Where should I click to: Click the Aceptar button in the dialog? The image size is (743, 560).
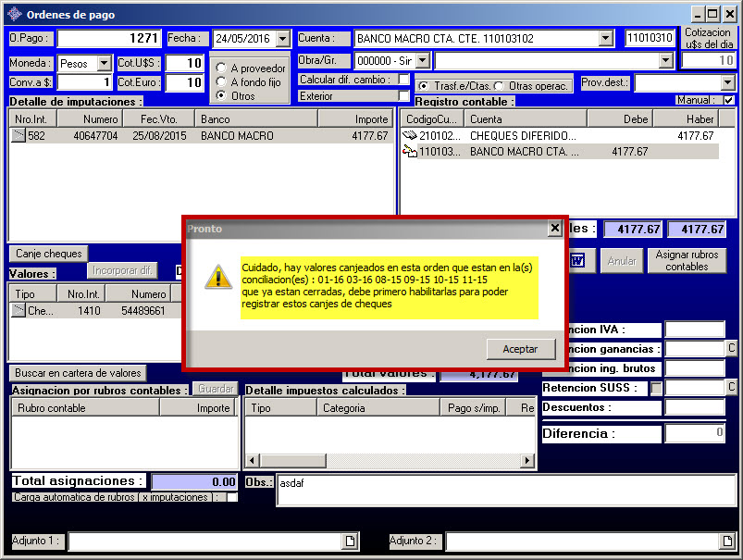520,348
